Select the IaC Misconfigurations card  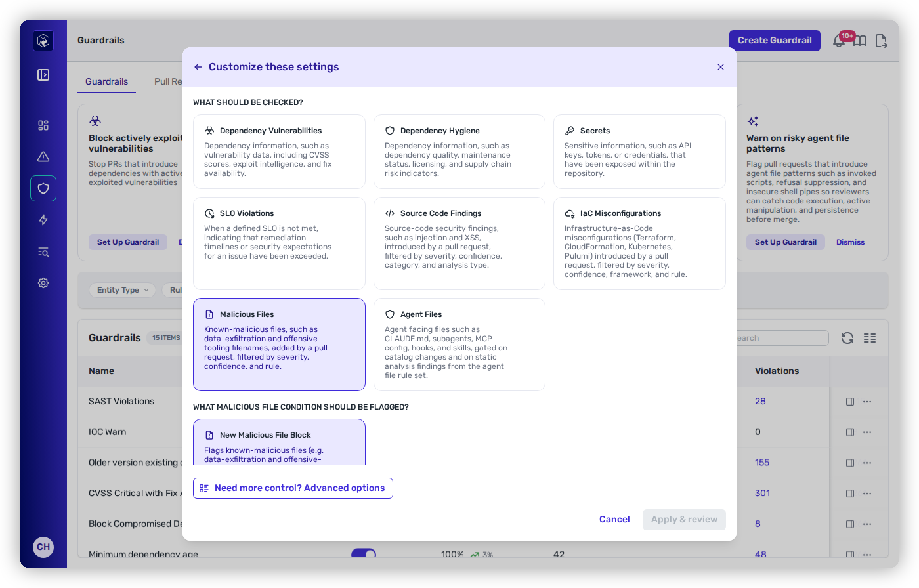click(639, 243)
